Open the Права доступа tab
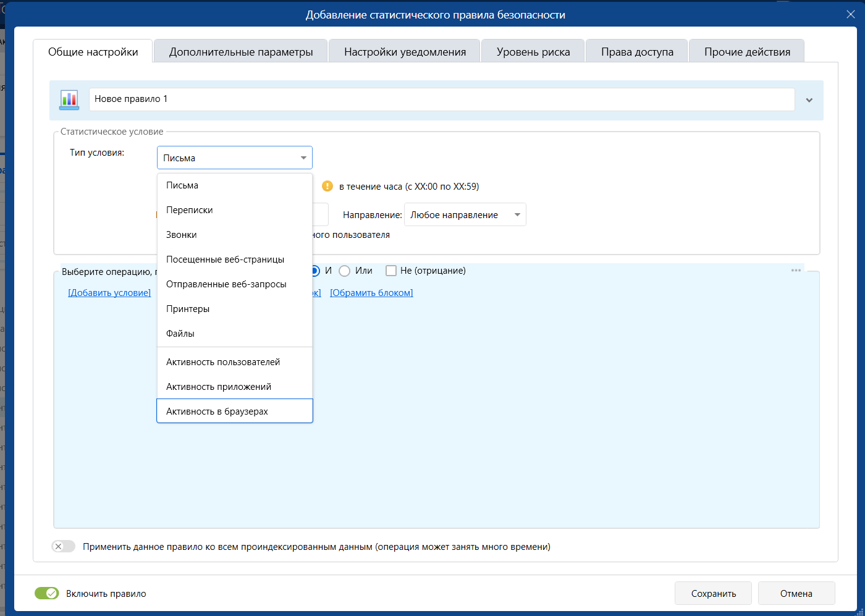 (637, 52)
